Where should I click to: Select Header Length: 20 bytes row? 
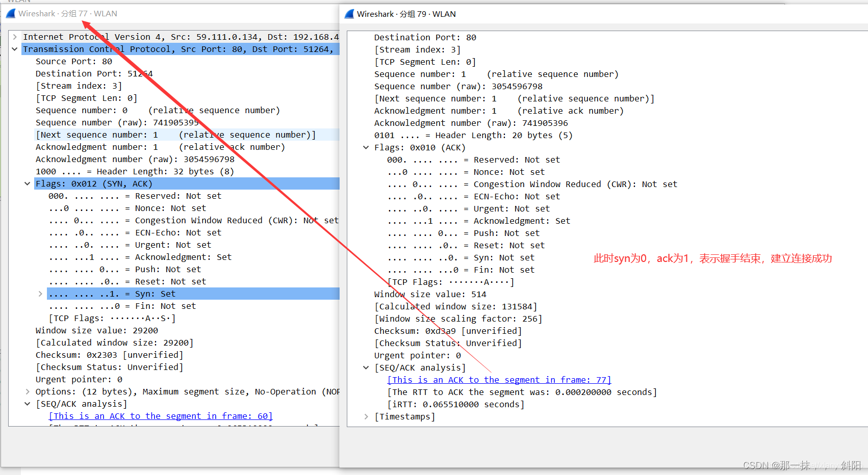pos(474,135)
